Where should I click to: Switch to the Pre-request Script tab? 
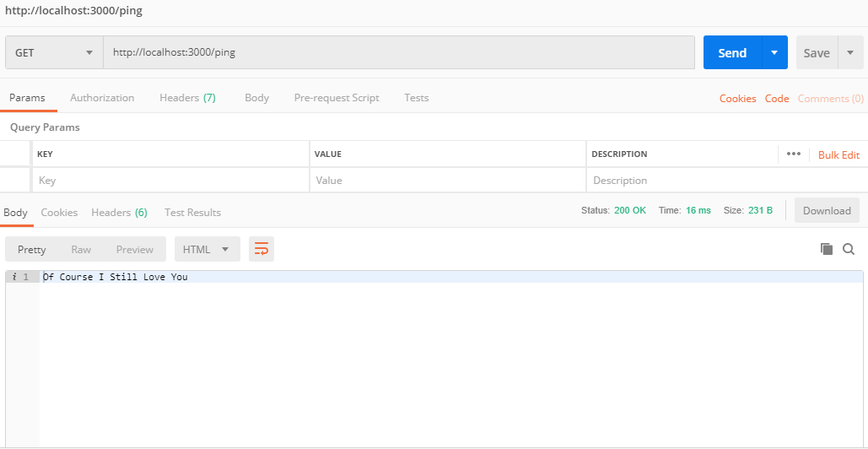[x=337, y=98]
